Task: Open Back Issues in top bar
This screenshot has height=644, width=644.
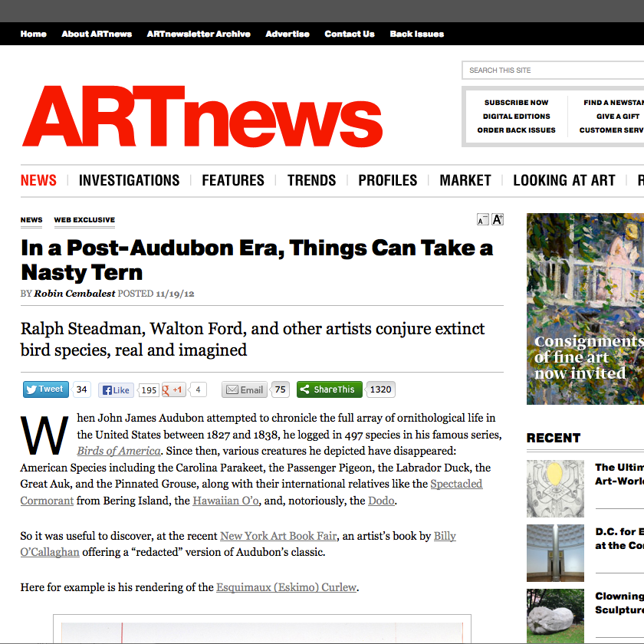Action: point(416,34)
